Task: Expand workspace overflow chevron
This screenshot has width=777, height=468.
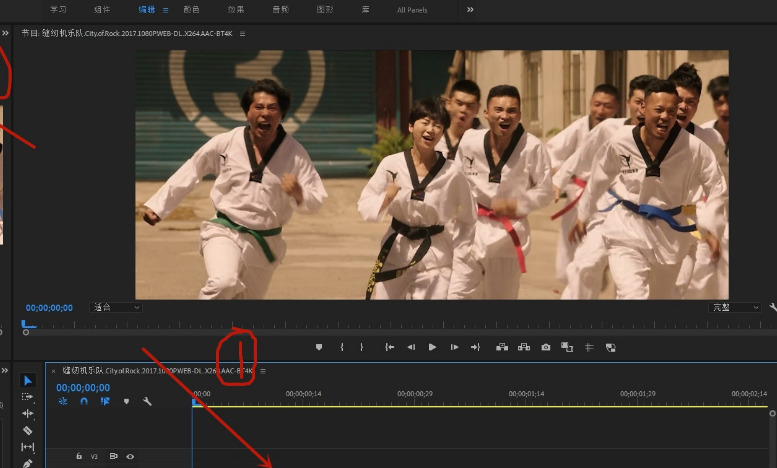Action: pyautogui.click(x=470, y=9)
